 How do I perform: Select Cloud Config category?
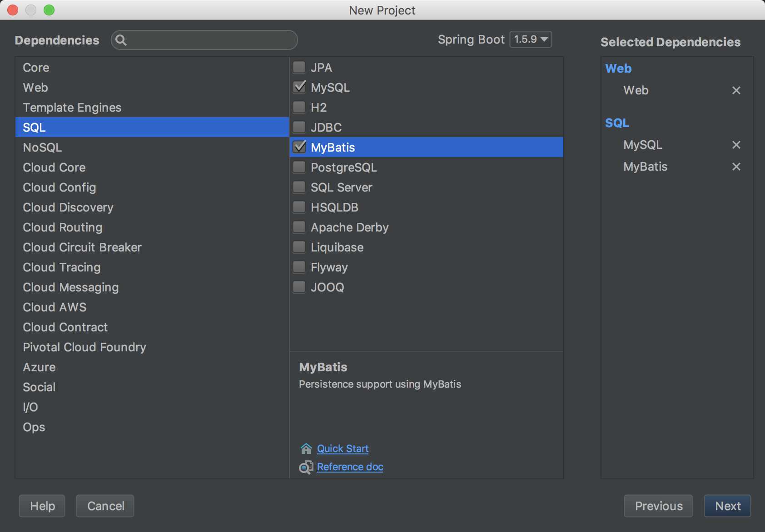click(152, 187)
